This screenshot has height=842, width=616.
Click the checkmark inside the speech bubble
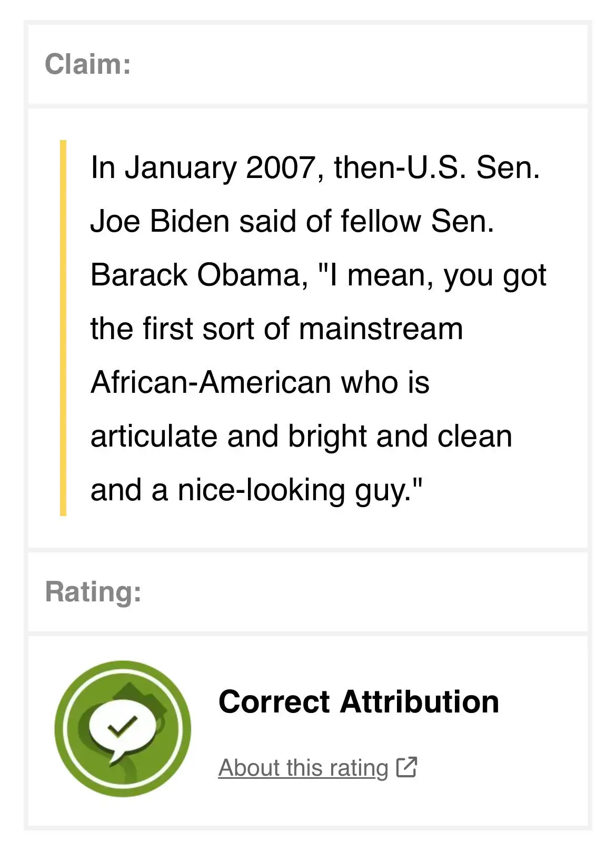click(122, 726)
